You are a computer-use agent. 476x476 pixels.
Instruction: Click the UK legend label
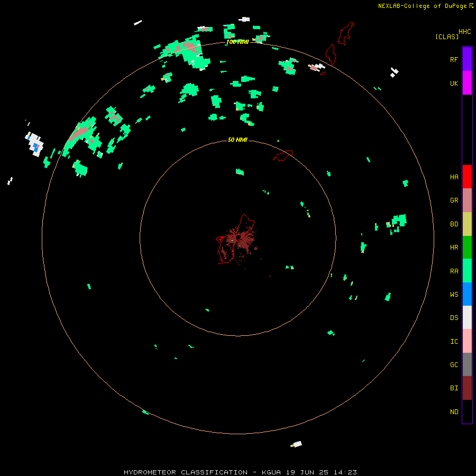coord(454,83)
